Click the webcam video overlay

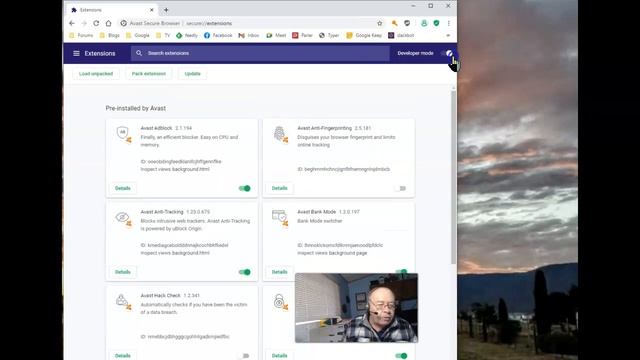pyautogui.click(x=356, y=308)
